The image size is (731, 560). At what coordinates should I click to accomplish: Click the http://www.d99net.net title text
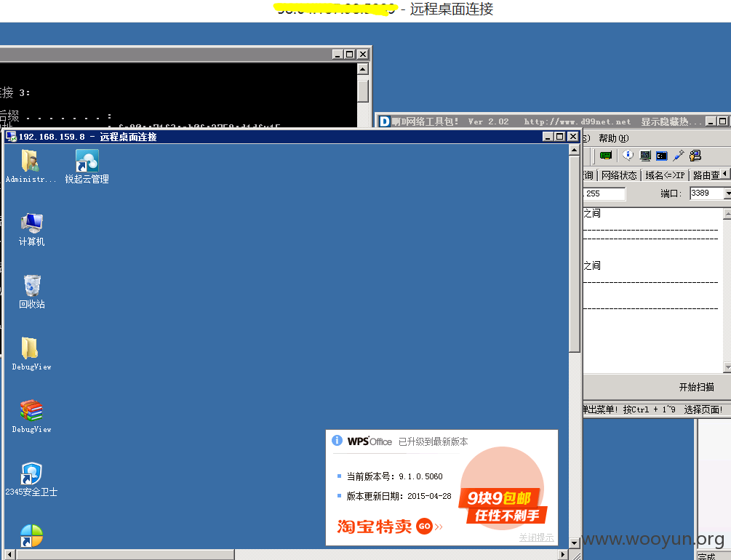[x=577, y=121]
